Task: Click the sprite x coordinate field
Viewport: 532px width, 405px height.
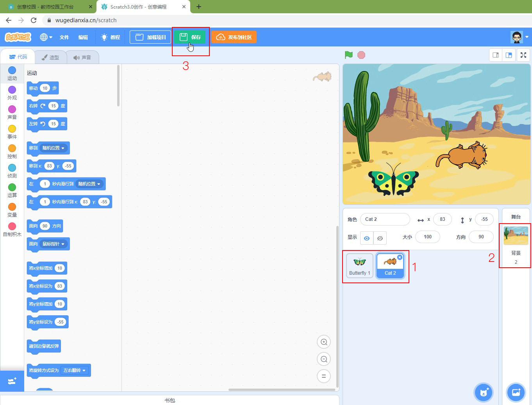Action: tap(443, 219)
